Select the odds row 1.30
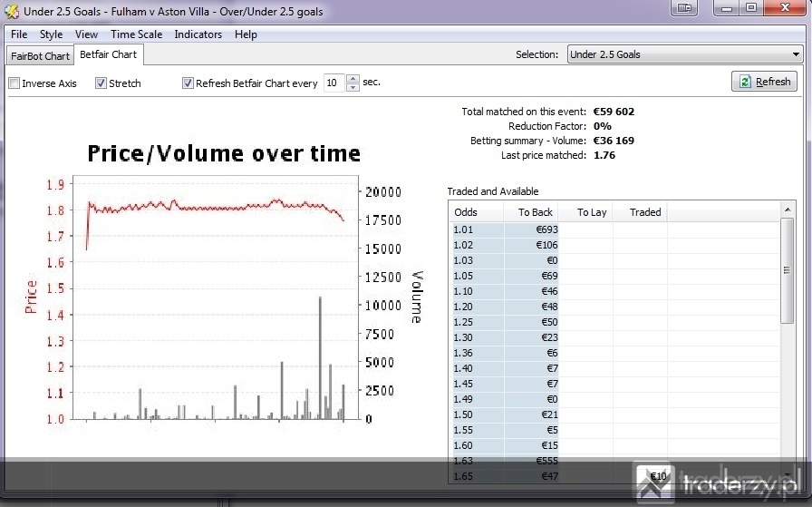The image size is (812, 507). 614,337
